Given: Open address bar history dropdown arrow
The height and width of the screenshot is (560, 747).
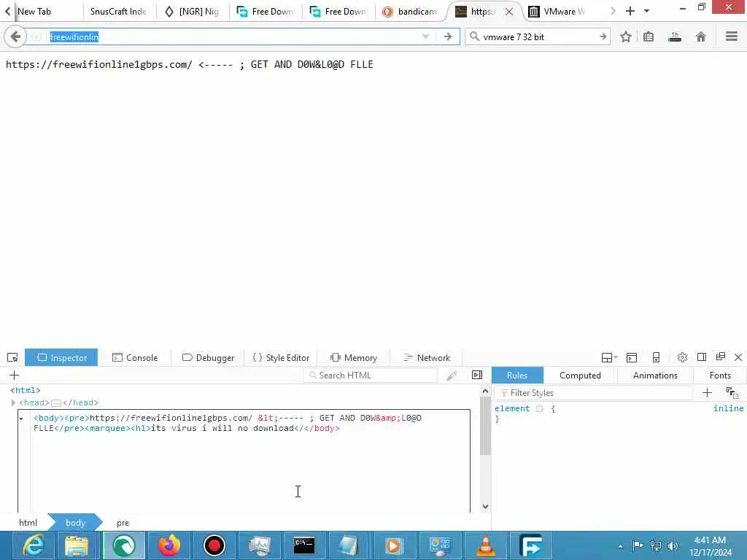Looking at the screenshot, I should pyautogui.click(x=426, y=36).
